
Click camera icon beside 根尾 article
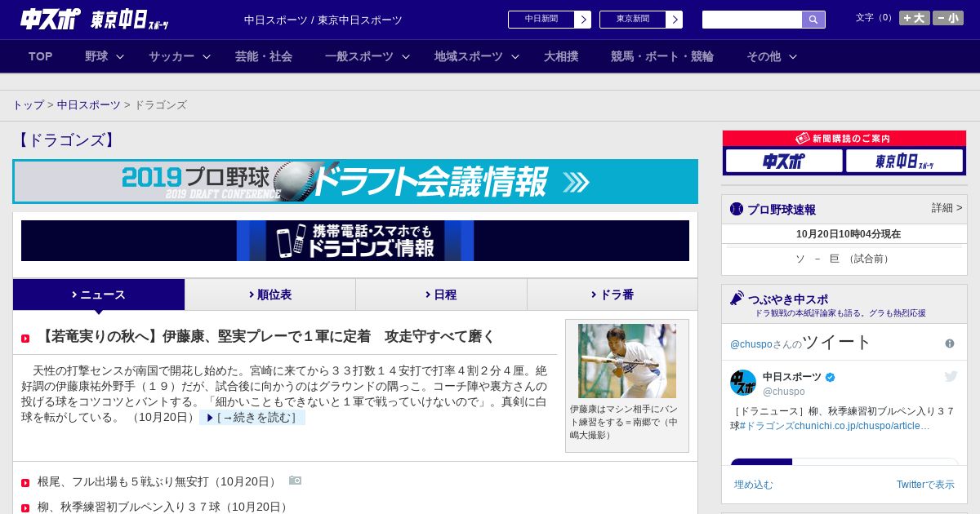coord(295,481)
